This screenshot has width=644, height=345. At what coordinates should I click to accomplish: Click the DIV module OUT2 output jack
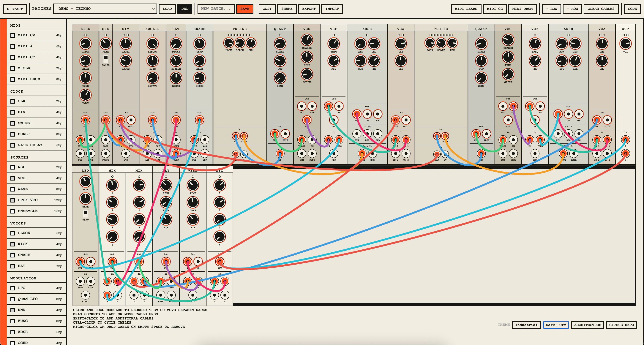click(131, 120)
